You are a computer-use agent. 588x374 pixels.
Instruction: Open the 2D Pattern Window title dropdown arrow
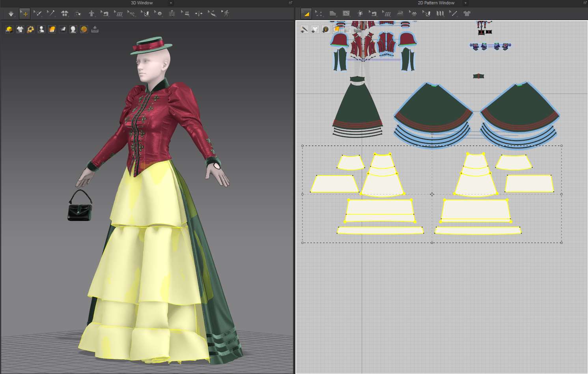tap(465, 3)
